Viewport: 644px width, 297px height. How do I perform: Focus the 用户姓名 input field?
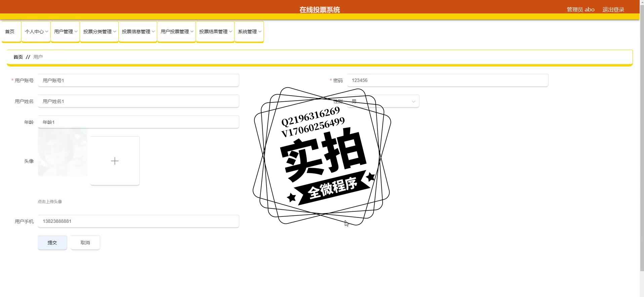point(138,101)
